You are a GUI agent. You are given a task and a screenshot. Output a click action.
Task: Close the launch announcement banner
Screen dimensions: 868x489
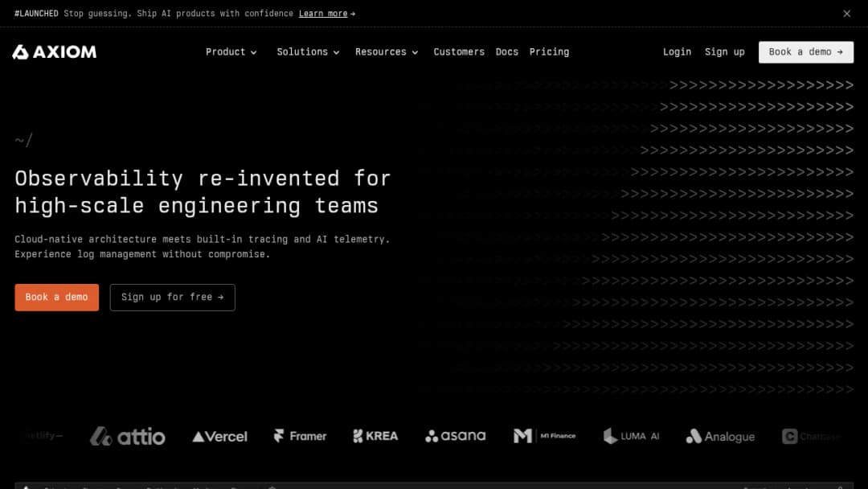[x=846, y=14]
